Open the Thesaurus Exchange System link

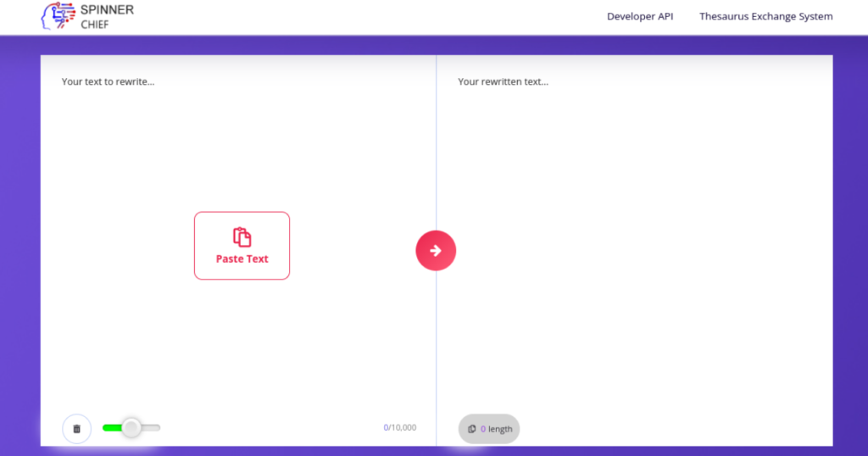(x=765, y=16)
